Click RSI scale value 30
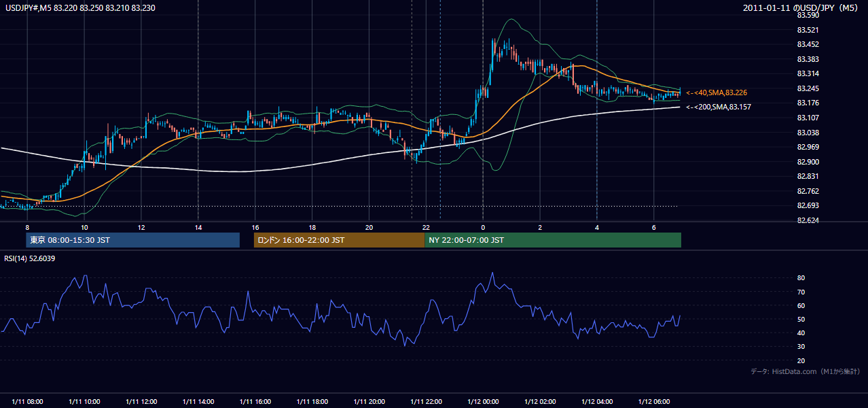Screen dimensions: 868x408 point(801,347)
